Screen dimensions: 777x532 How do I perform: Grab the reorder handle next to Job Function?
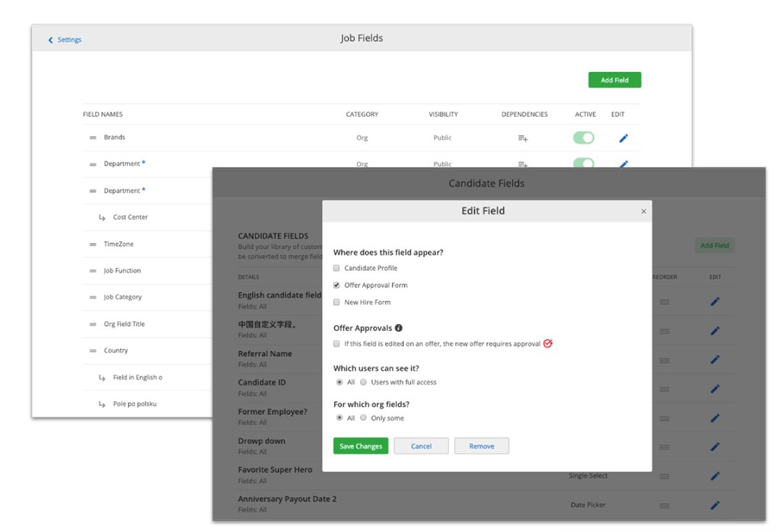click(x=93, y=271)
